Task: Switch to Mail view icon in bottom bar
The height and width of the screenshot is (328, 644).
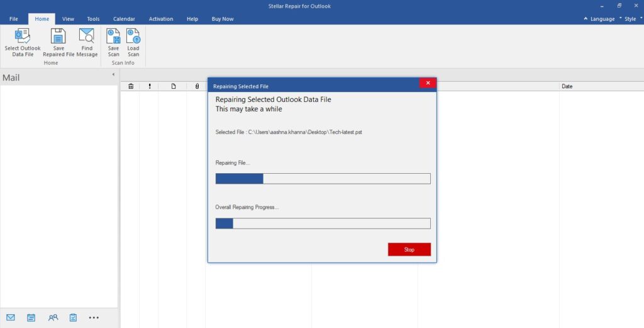Action: pyautogui.click(x=11, y=317)
